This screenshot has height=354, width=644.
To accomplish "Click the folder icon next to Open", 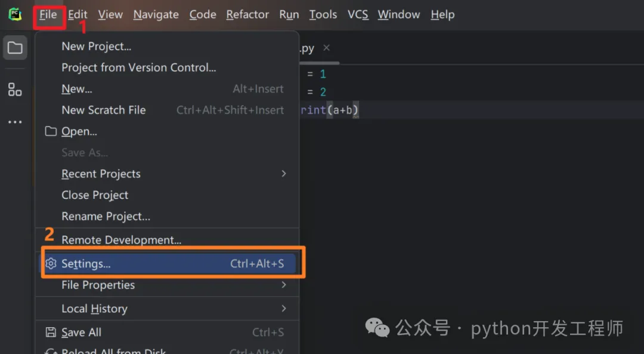I will (x=51, y=131).
